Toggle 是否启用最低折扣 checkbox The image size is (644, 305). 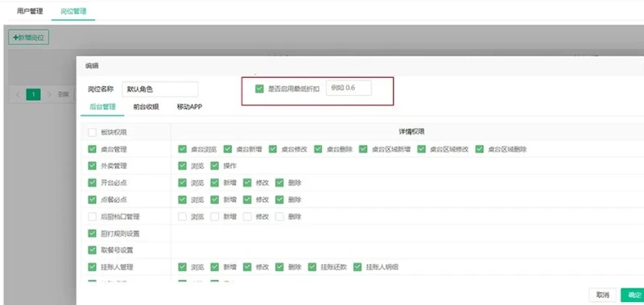point(259,89)
